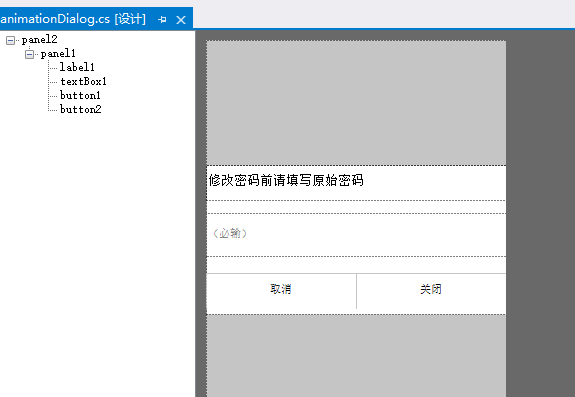The height and width of the screenshot is (397, 575).
Task: Select the (必输) text box
Action: (356, 235)
